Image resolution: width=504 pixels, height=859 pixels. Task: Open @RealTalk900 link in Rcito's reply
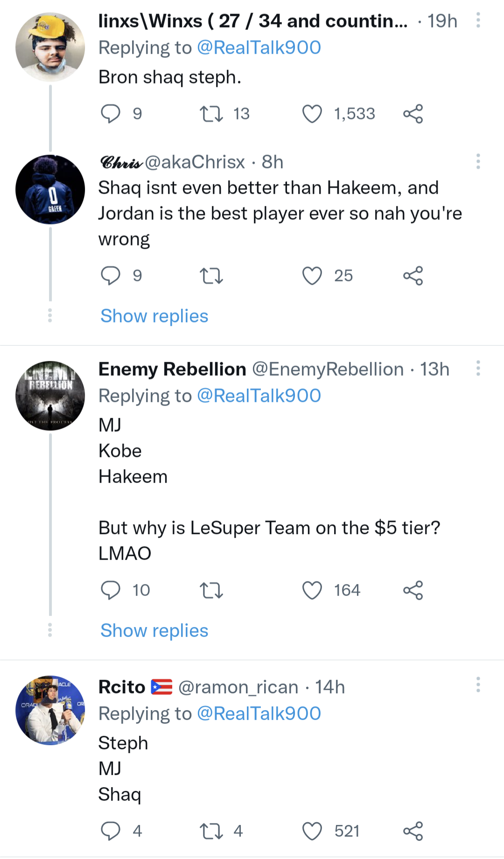pos(259,713)
